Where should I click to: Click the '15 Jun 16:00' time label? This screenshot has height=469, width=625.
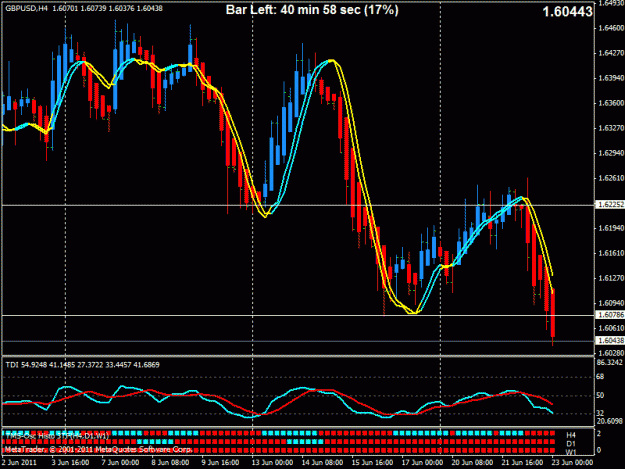[x=372, y=463]
